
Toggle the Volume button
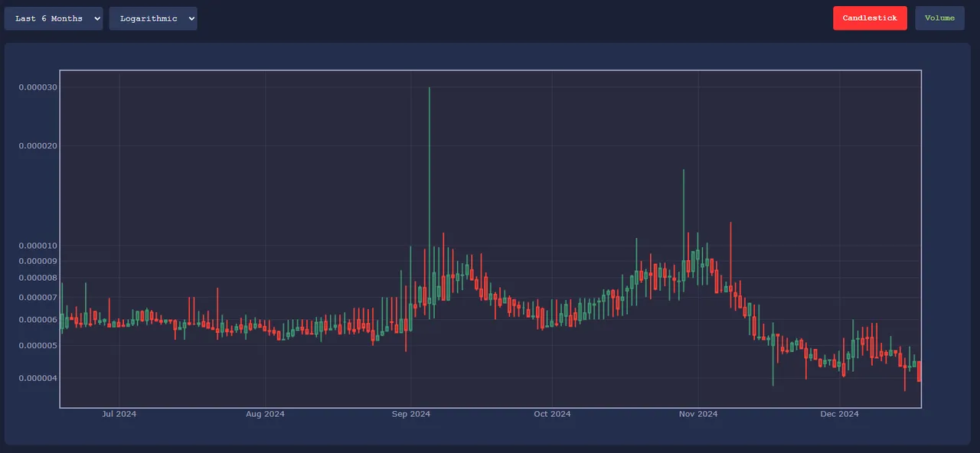[939, 18]
